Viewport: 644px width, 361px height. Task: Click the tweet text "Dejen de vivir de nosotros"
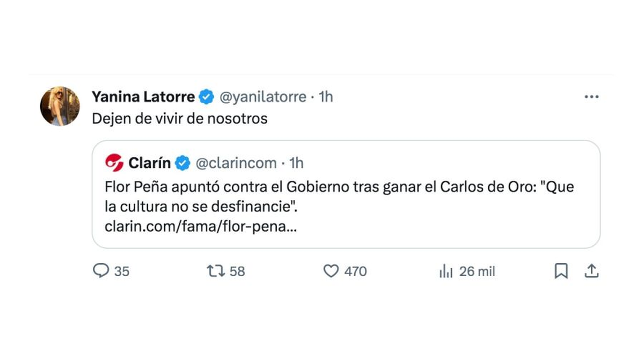pyautogui.click(x=179, y=119)
